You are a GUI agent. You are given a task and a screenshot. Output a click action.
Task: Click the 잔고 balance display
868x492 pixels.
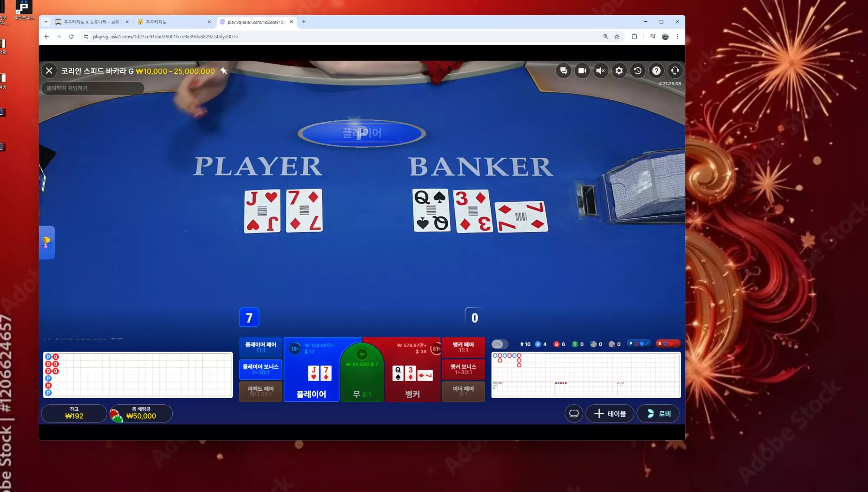tap(74, 413)
